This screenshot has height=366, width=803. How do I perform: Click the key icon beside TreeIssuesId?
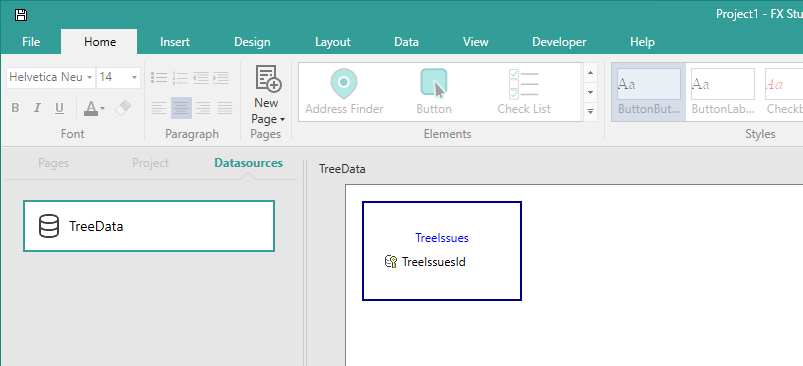pos(391,262)
